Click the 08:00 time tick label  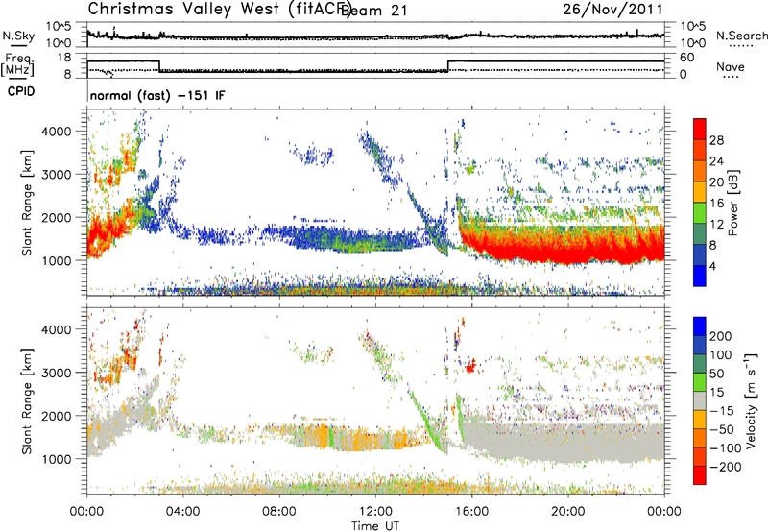[x=279, y=512]
